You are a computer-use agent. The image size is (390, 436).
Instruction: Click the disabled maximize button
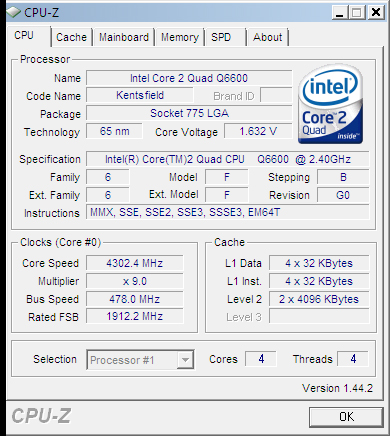[357, 13]
